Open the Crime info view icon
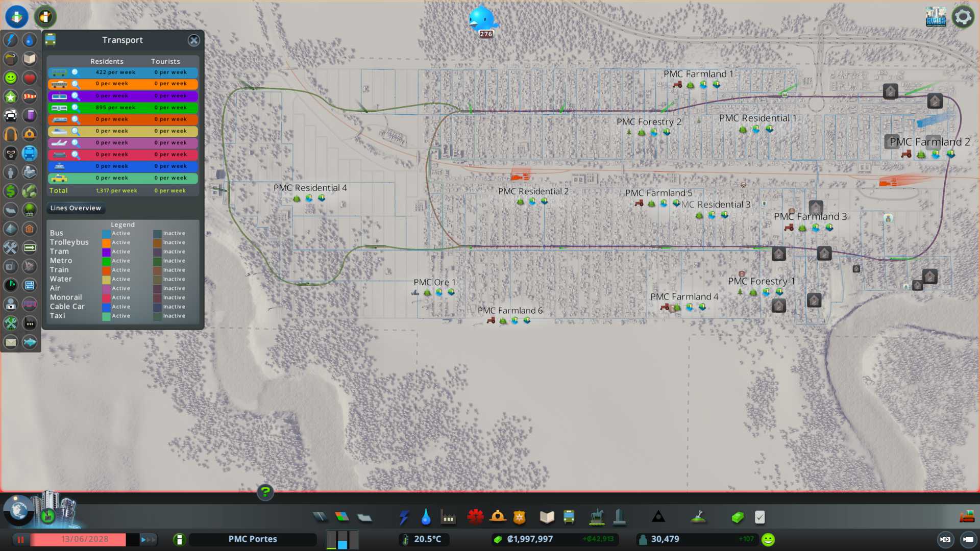The width and height of the screenshot is (980, 551). (11, 154)
